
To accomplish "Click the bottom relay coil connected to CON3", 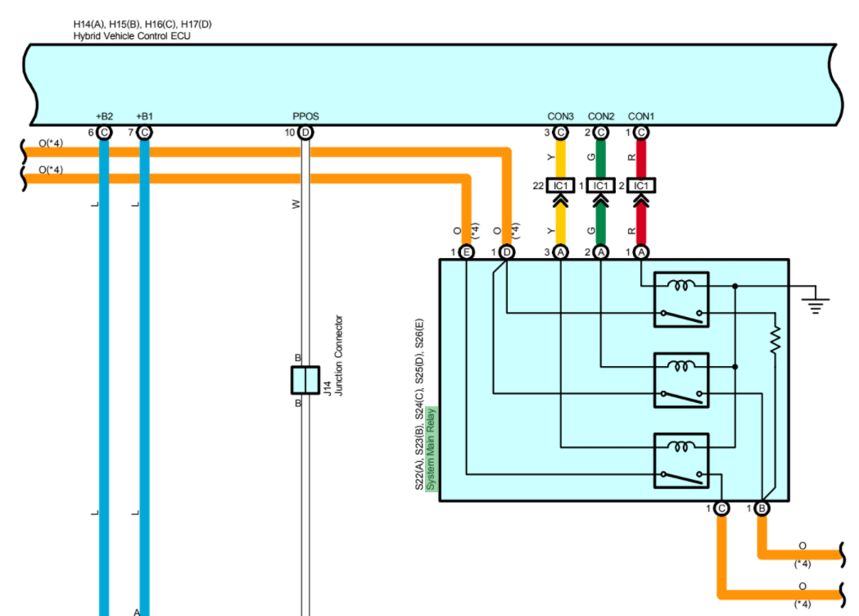I will tap(681, 446).
